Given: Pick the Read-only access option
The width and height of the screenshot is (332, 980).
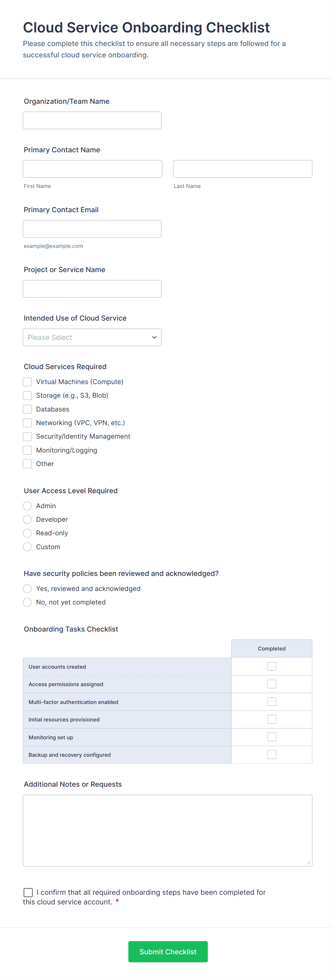Looking at the screenshot, I should (27, 533).
